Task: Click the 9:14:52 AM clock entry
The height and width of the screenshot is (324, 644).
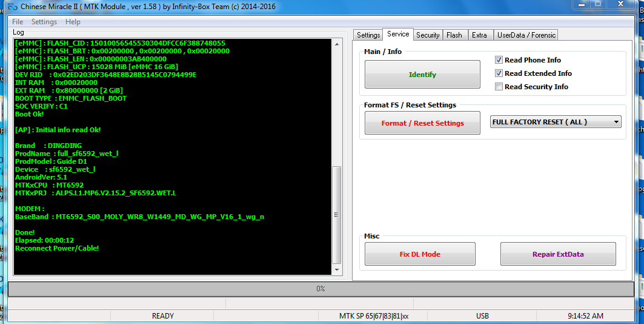Action: coord(585,316)
